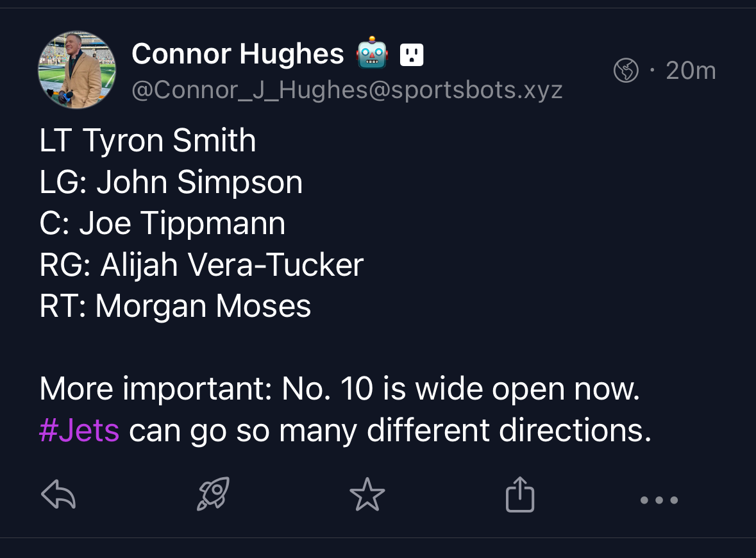This screenshot has height=558, width=756.
Task: Open the #Jets hashtag
Action: 80,430
